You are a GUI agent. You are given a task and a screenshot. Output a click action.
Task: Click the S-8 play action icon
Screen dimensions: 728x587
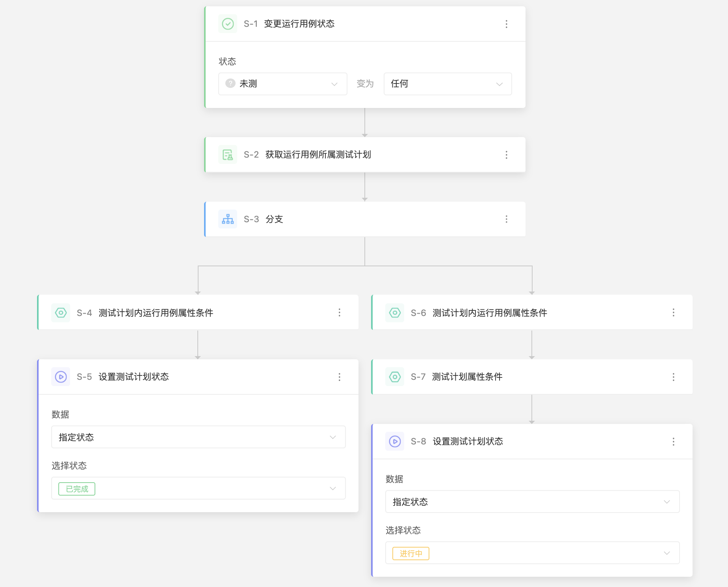(x=395, y=441)
